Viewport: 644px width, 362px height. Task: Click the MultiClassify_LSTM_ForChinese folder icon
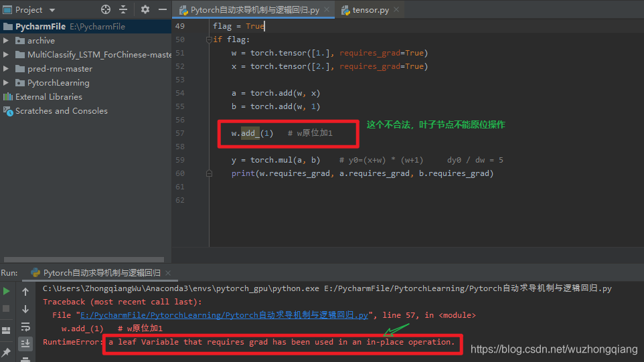19,55
